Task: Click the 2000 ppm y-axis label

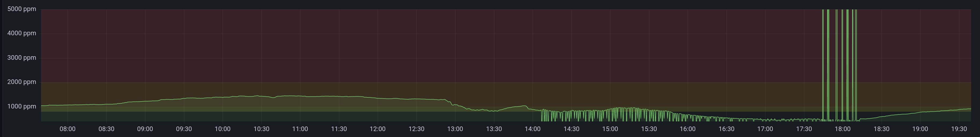Action: pyautogui.click(x=22, y=82)
